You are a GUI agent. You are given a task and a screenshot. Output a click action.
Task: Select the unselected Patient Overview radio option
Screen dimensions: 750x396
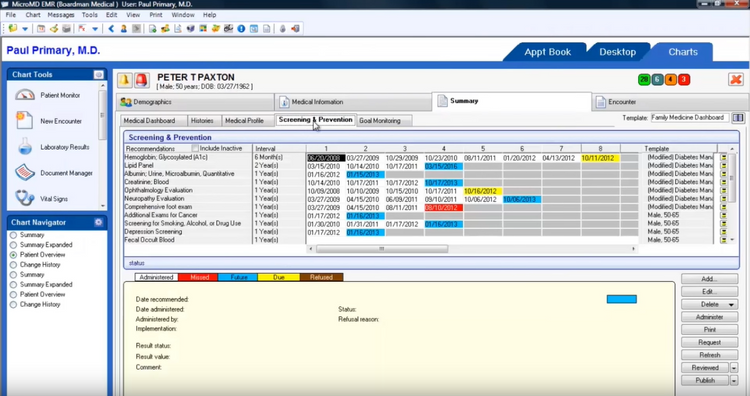13,295
